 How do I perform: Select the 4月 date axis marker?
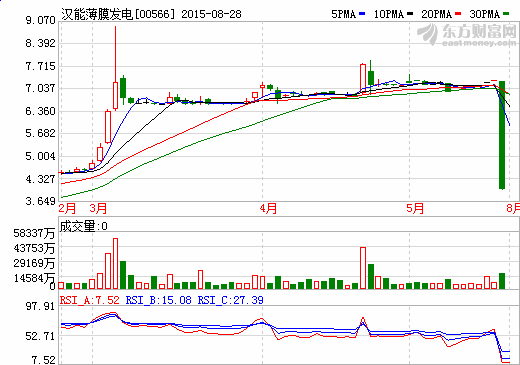click(268, 209)
